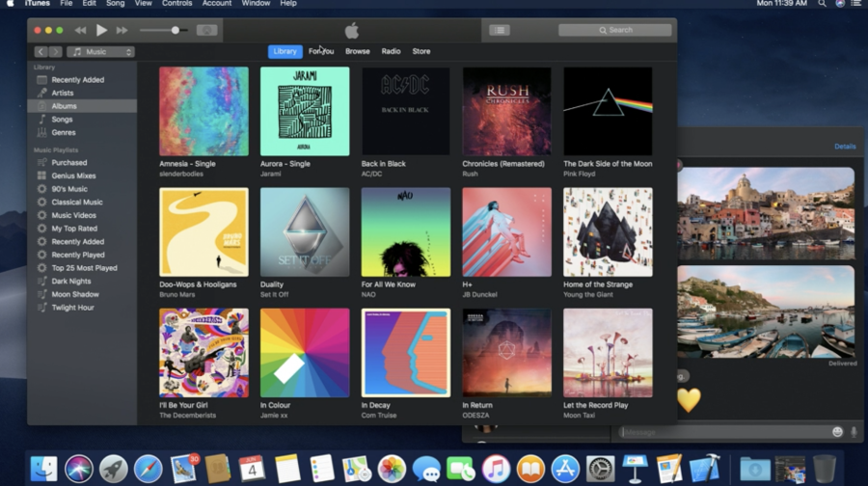Switch to the Radio tab

point(391,51)
